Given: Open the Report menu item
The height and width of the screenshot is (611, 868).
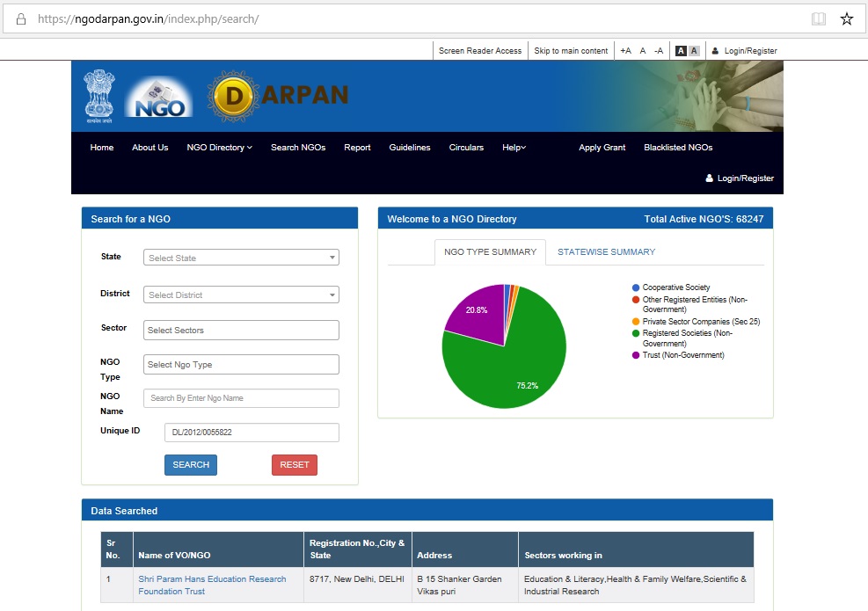Looking at the screenshot, I should 357,147.
